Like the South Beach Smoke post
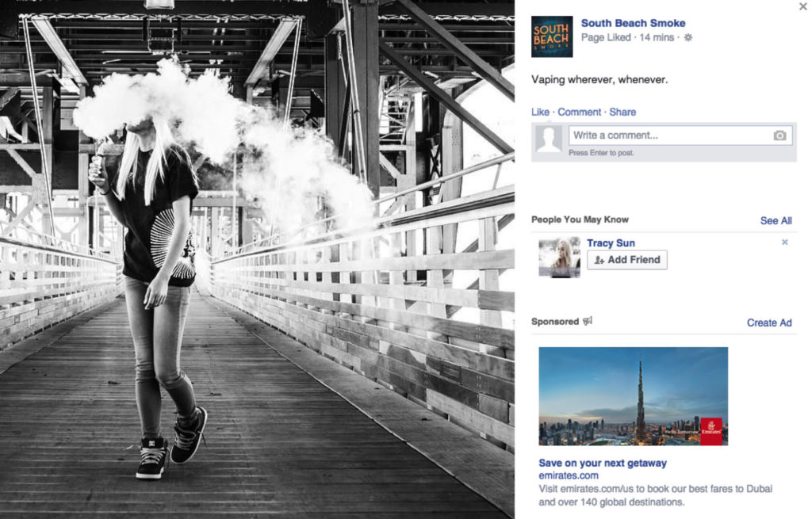Screen dimensions: 812x519 pos(540,112)
